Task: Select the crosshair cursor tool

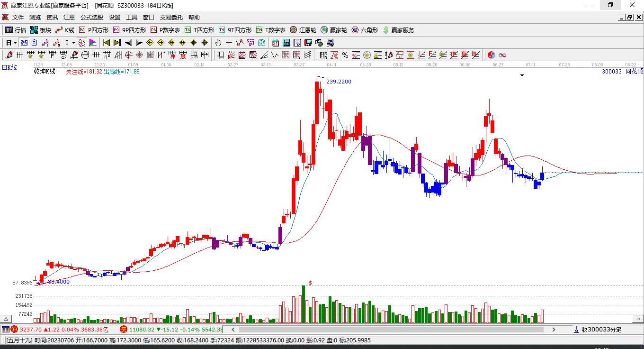Action: click(229, 43)
